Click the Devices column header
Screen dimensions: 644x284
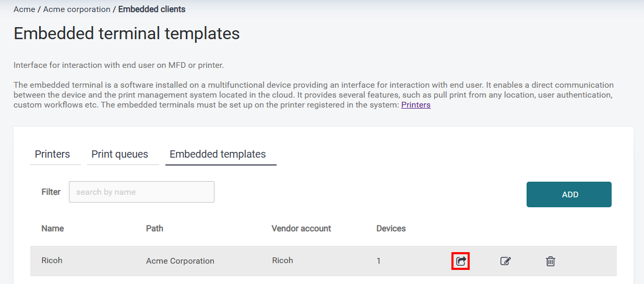pos(391,229)
